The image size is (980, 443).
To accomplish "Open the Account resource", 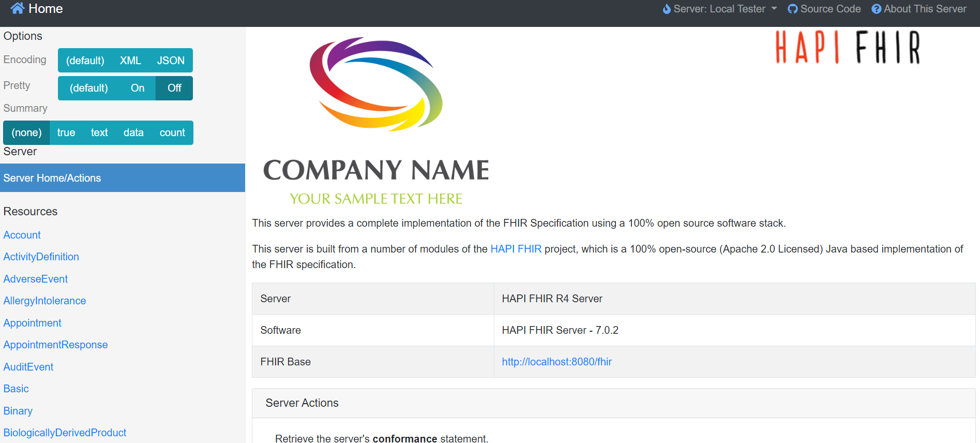I will [22, 235].
